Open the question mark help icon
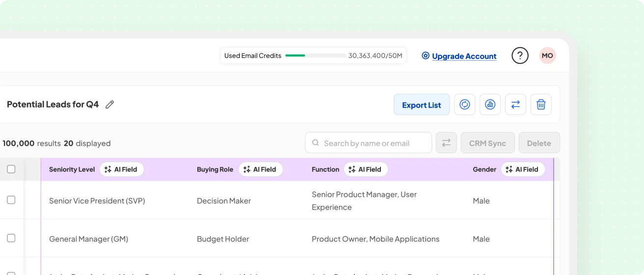 tap(520, 55)
